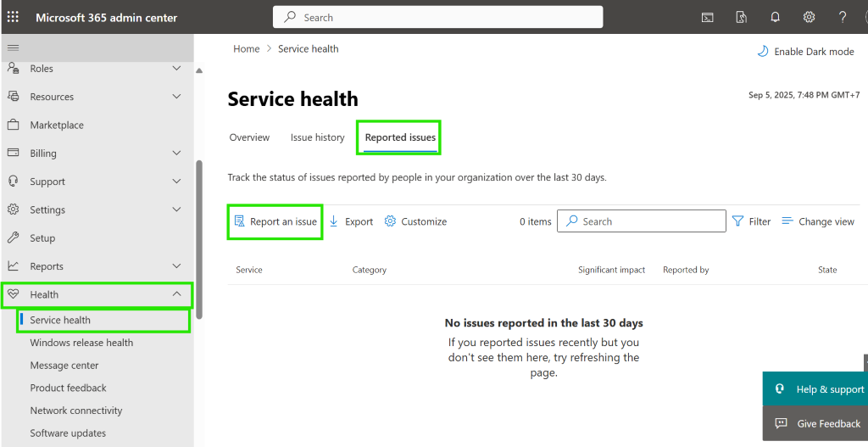Click the Support headset icon
The height and width of the screenshot is (447, 868).
14,181
